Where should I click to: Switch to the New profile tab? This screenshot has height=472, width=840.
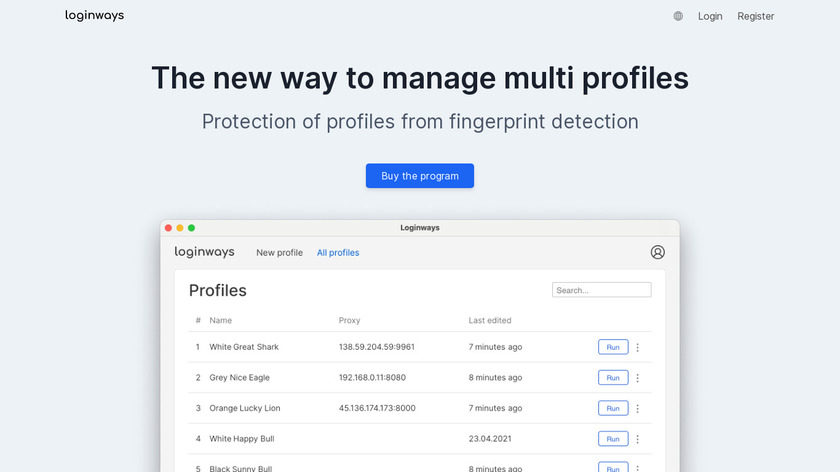(279, 252)
